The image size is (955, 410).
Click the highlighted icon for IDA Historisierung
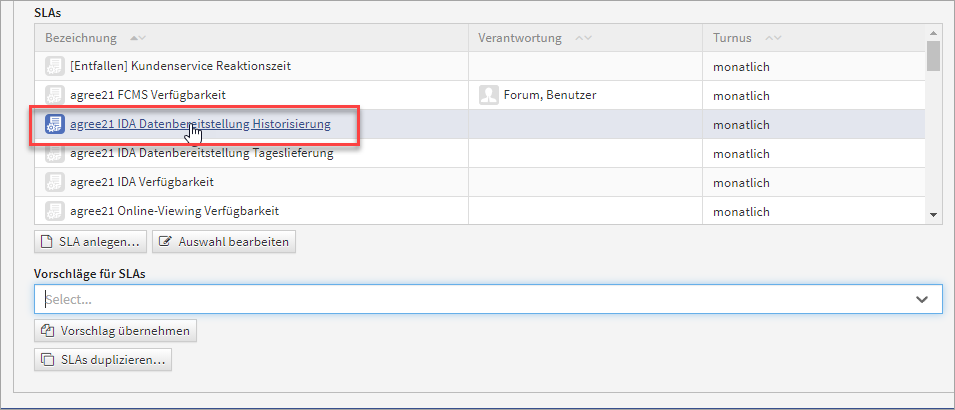[x=54, y=125]
